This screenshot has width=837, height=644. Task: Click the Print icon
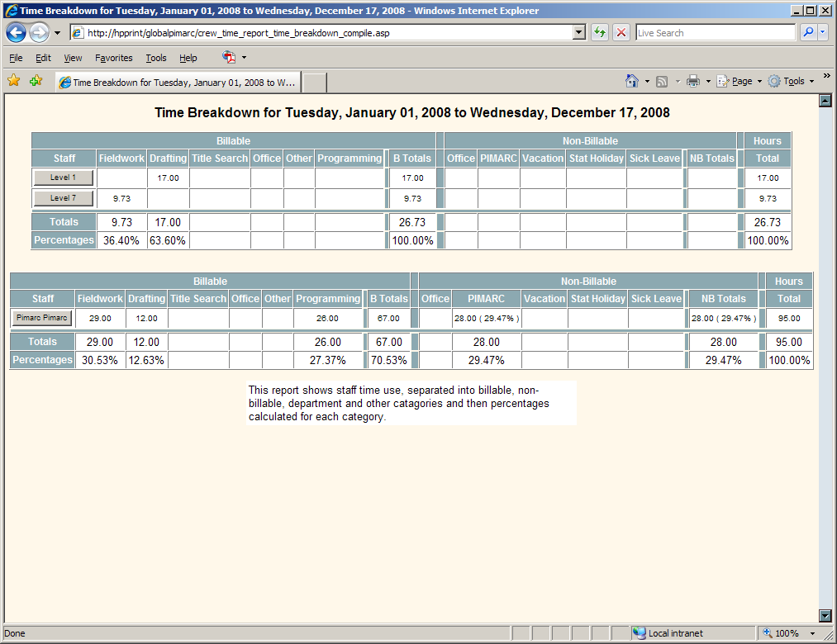(x=693, y=81)
